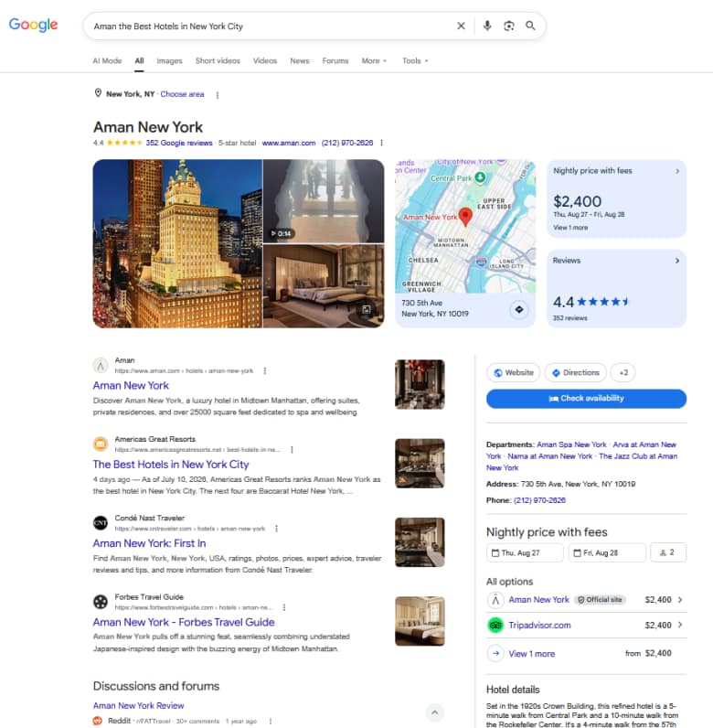The image size is (713, 728).
Task: Click the Aman site favicon
Action: tap(101, 366)
